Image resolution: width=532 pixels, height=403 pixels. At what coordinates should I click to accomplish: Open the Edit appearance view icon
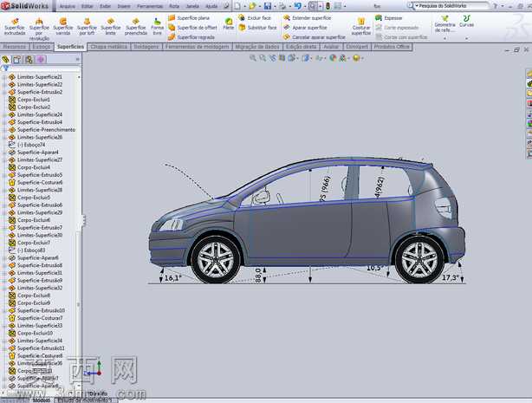coord(333,58)
